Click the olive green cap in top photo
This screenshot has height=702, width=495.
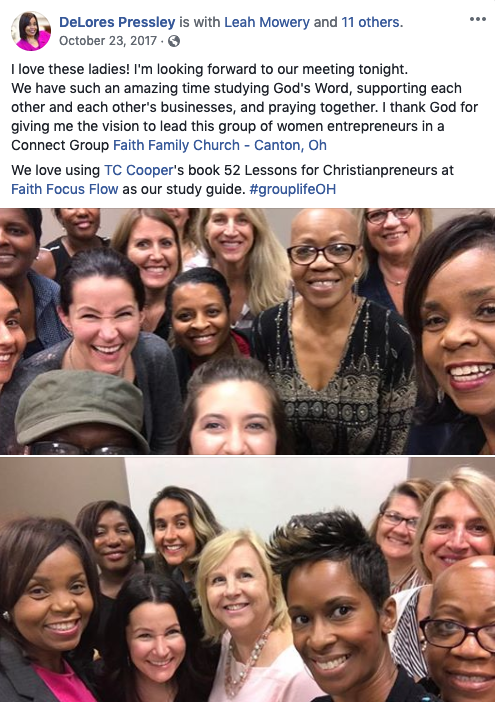[x=80, y=402]
